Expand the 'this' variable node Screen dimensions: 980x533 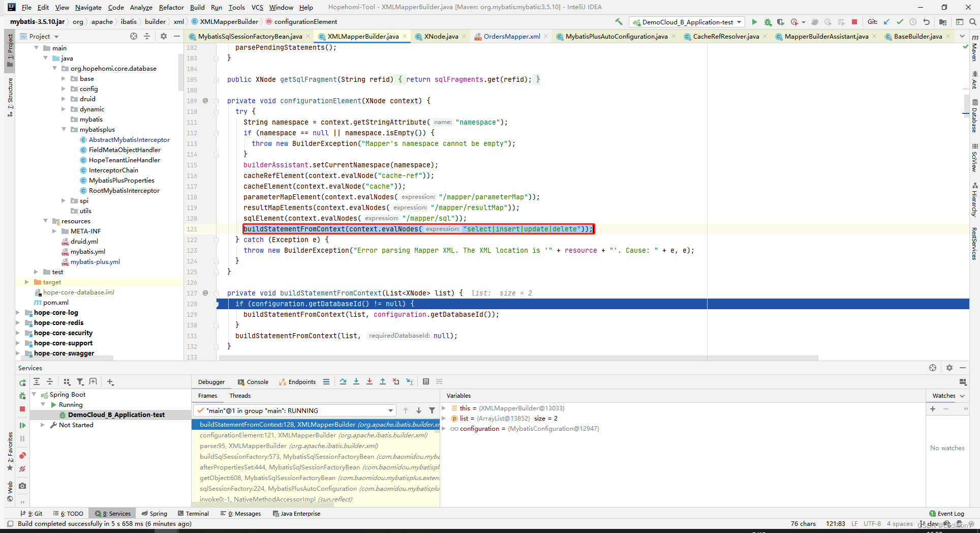pyautogui.click(x=444, y=408)
